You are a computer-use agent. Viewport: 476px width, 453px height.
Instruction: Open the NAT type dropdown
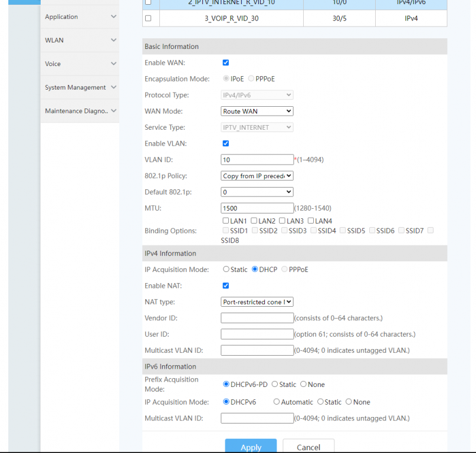[x=257, y=302]
